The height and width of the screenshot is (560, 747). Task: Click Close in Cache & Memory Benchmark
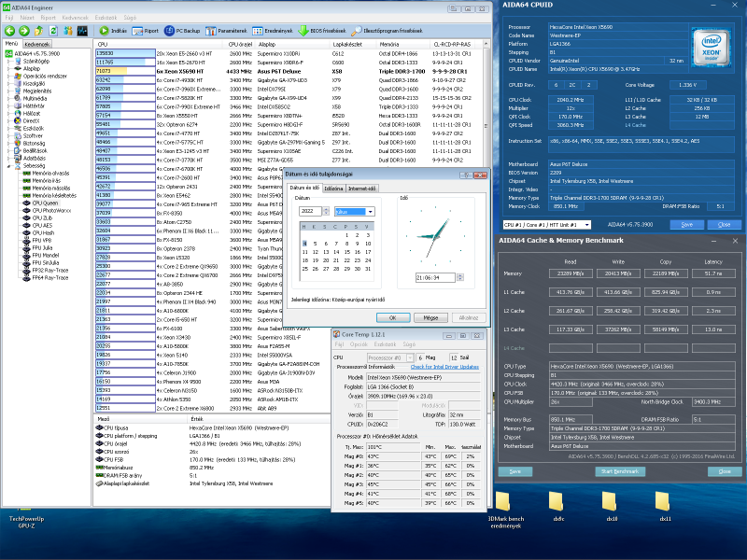(x=725, y=471)
